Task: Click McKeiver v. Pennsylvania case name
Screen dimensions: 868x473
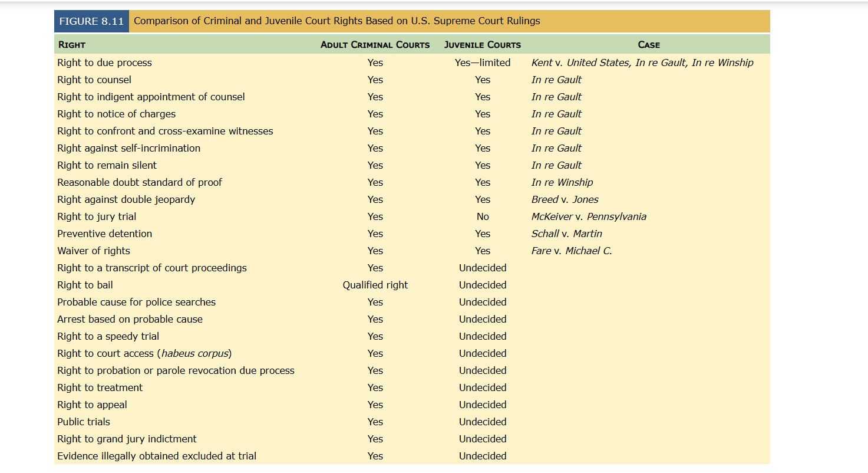Action: 589,216
